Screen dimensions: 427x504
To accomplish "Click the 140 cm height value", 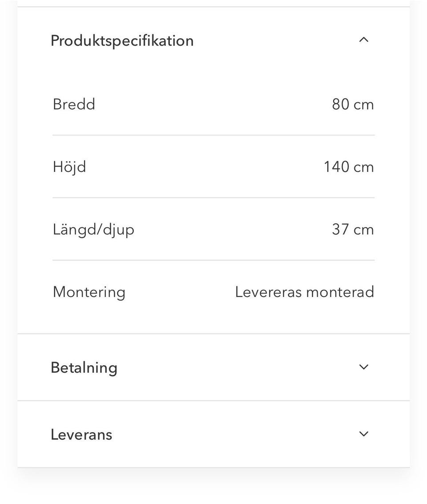I will [349, 167].
